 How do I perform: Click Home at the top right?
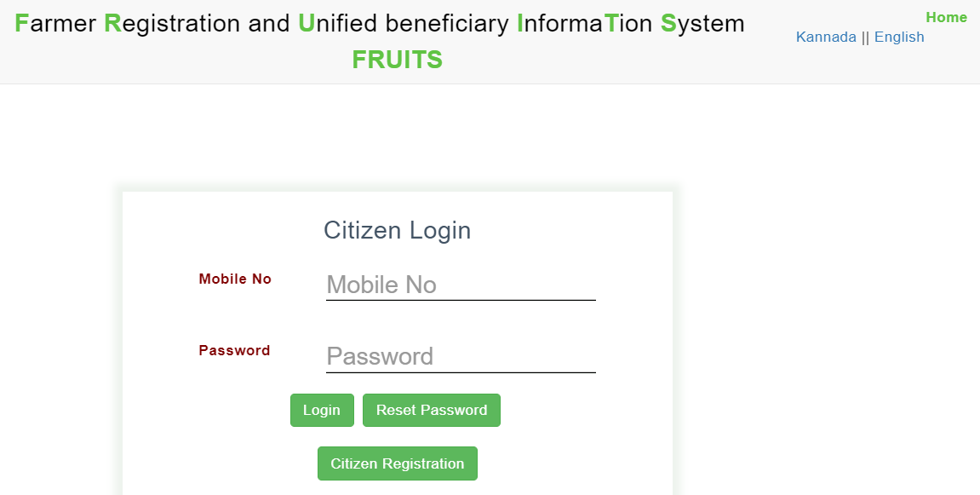coord(946,16)
